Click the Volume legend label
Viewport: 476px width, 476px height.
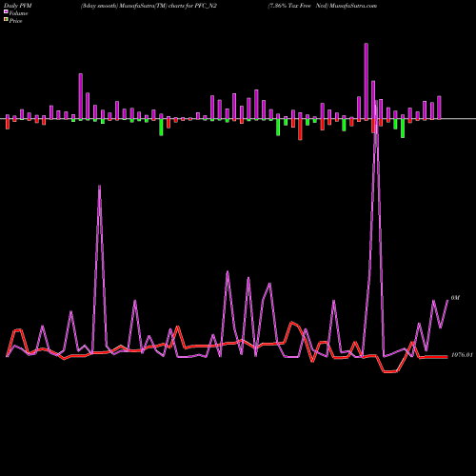click(18, 13)
